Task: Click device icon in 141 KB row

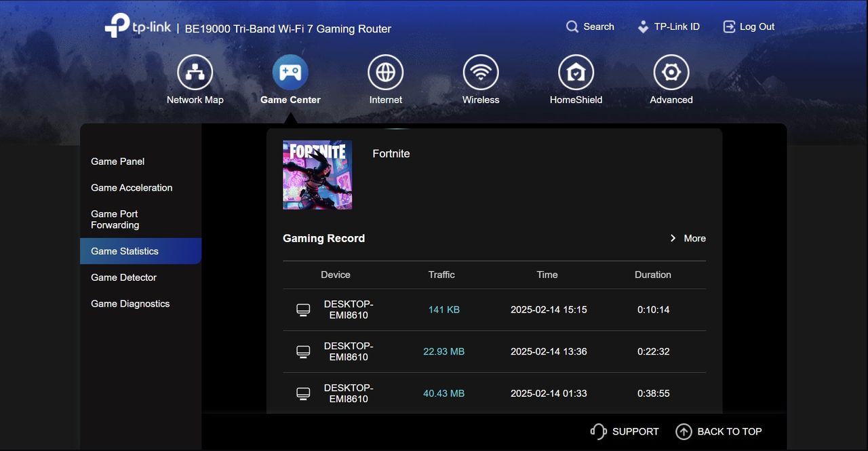Action: (303, 310)
